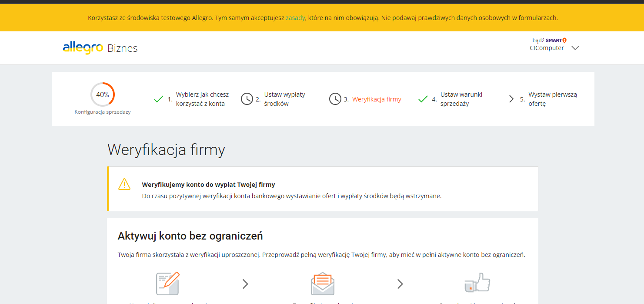The width and height of the screenshot is (644, 304).
Task: Click the thumbs-up icon
Action: [x=477, y=283]
